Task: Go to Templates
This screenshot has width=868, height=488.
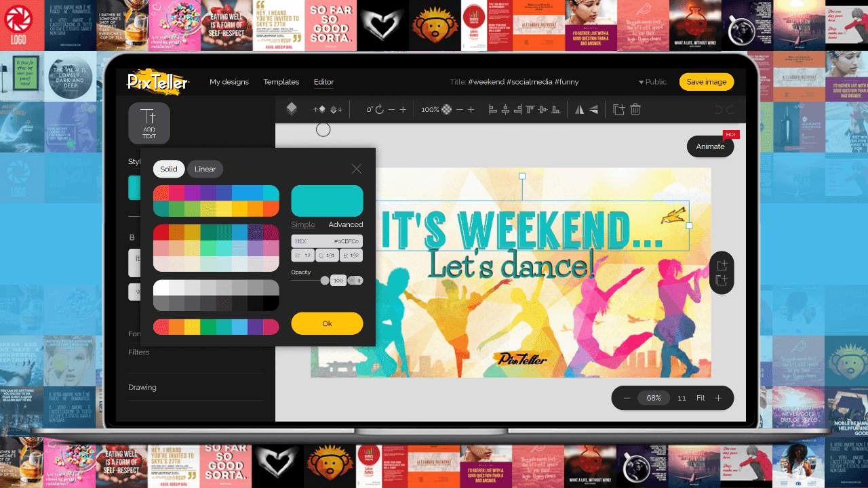Action: pos(281,82)
